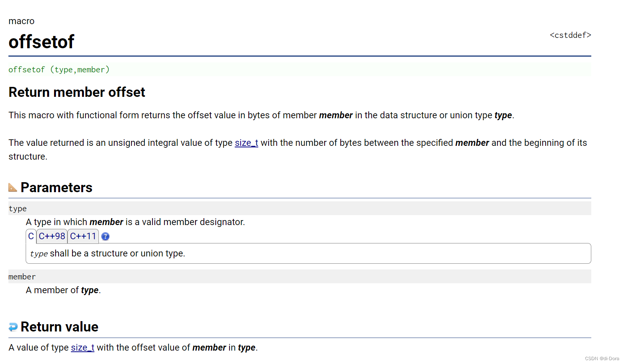
Task: Click the <cstddef> header label
Action: (x=570, y=35)
